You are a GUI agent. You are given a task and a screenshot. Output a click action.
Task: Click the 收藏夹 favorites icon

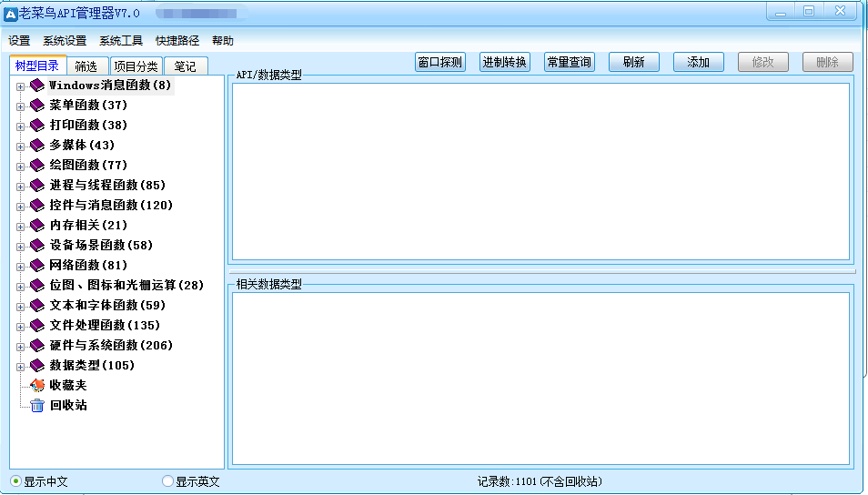click(x=37, y=386)
